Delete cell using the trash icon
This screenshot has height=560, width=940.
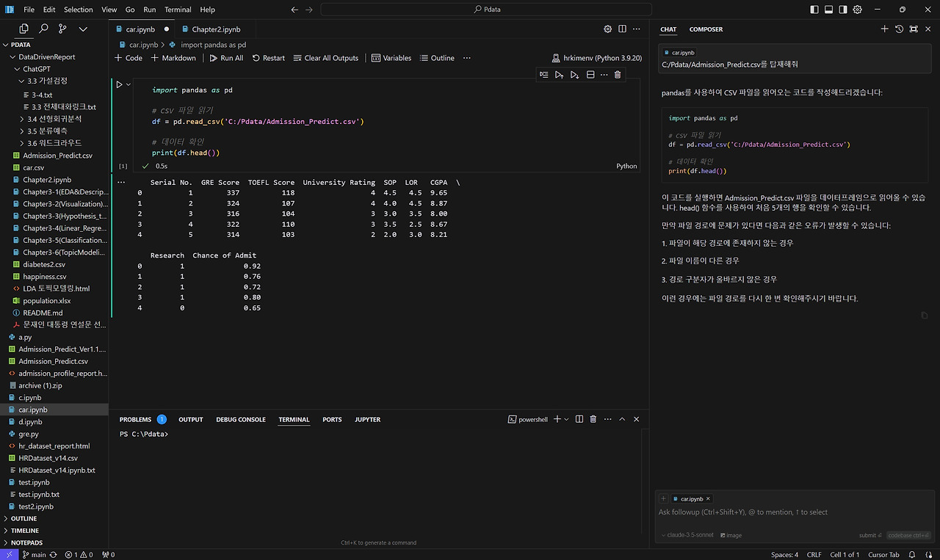pyautogui.click(x=617, y=75)
